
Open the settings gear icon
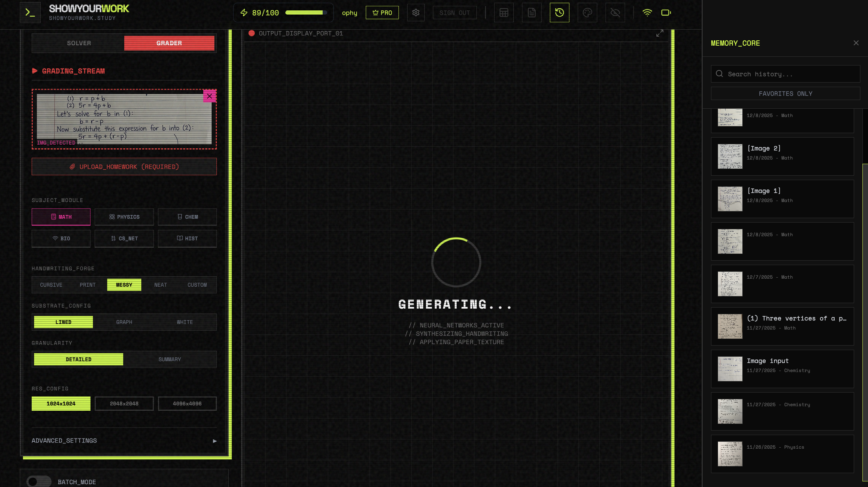point(416,12)
